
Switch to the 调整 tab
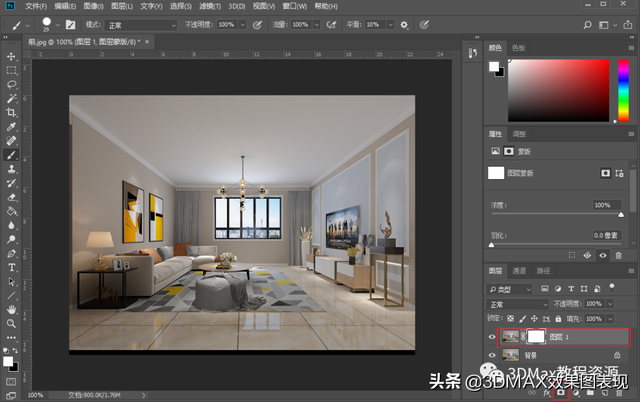(x=519, y=134)
